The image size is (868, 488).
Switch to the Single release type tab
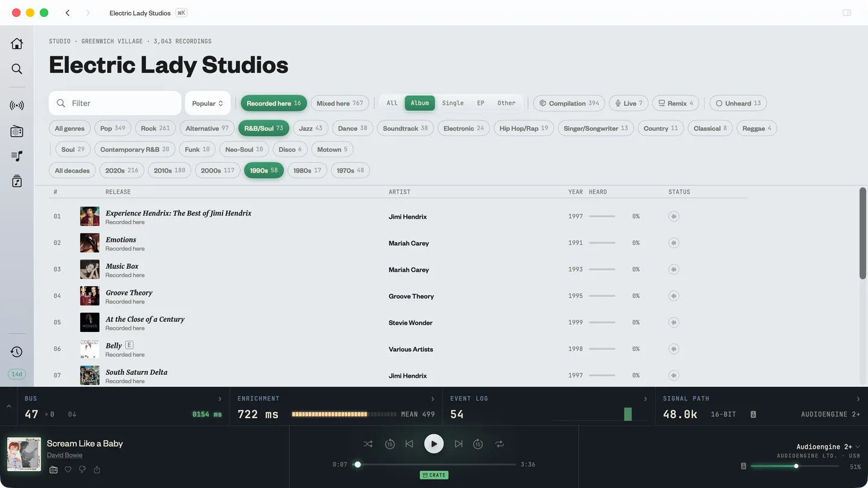(x=453, y=103)
